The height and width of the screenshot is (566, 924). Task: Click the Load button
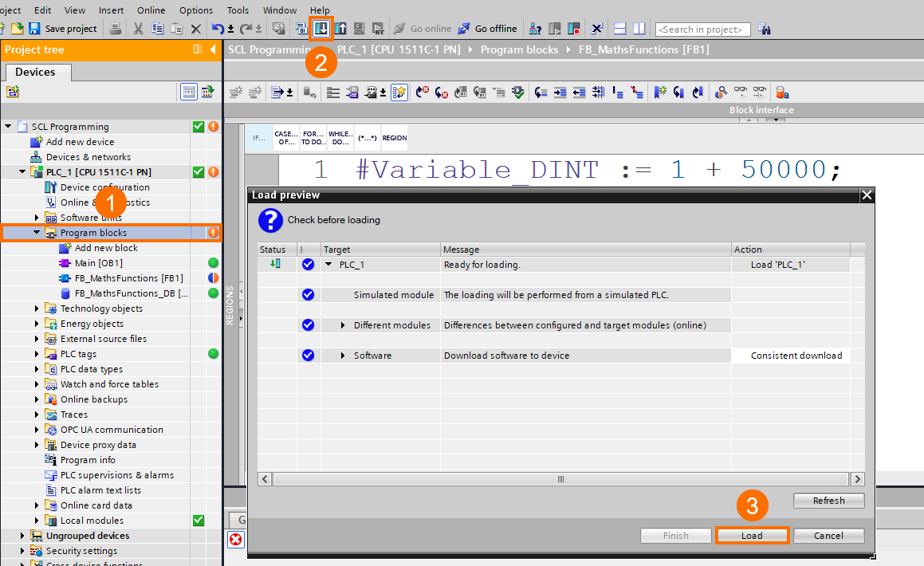click(x=752, y=536)
